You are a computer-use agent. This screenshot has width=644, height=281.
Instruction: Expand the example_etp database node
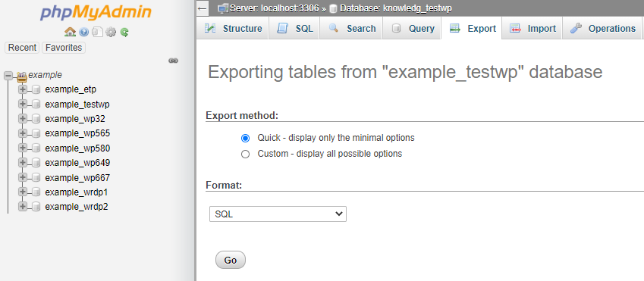[23, 89]
